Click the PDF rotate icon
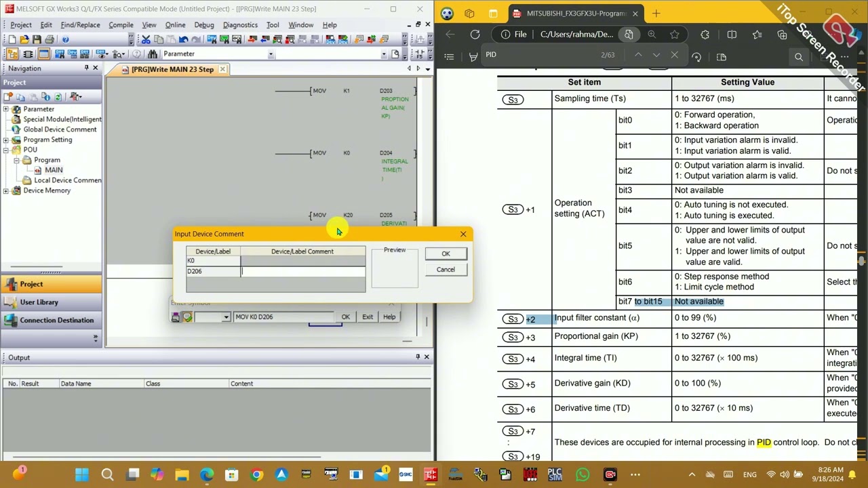Screen dimensions: 868x488 [x=696, y=57]
